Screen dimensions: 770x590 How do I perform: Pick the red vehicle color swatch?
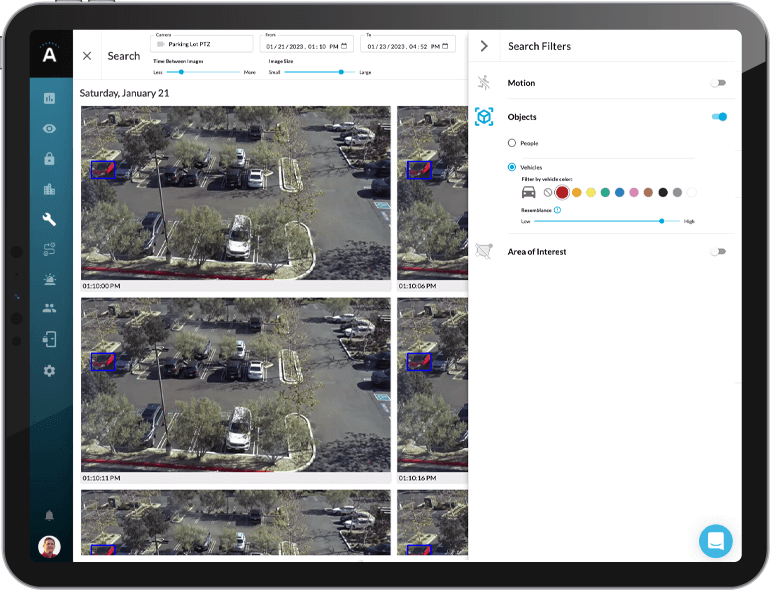click(562, 193)
